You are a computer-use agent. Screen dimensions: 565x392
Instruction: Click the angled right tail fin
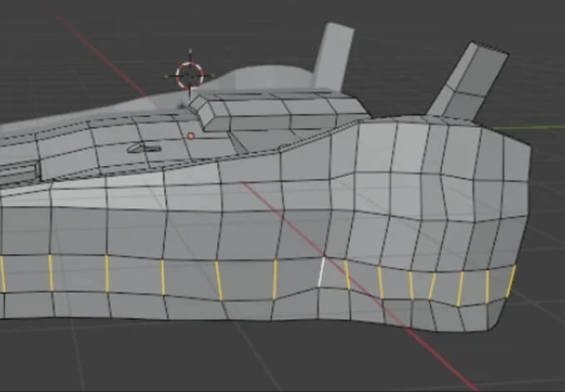(x=469, y=80)
